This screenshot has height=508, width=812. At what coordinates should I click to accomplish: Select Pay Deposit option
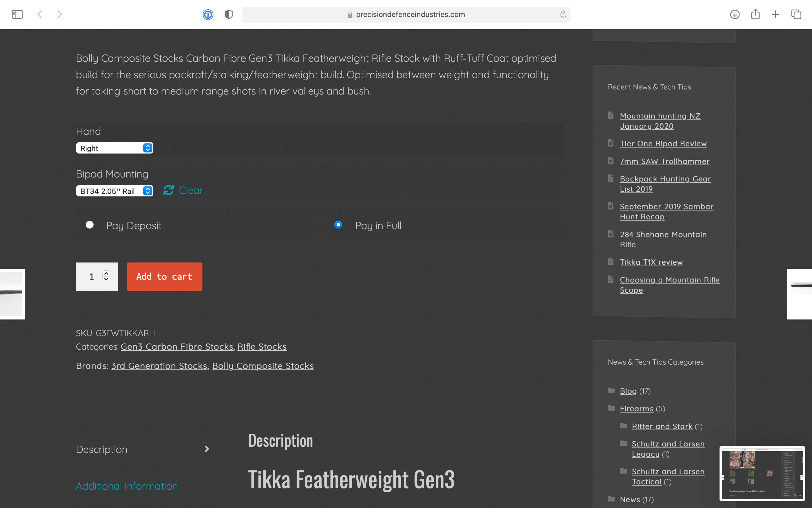(90, 225)
